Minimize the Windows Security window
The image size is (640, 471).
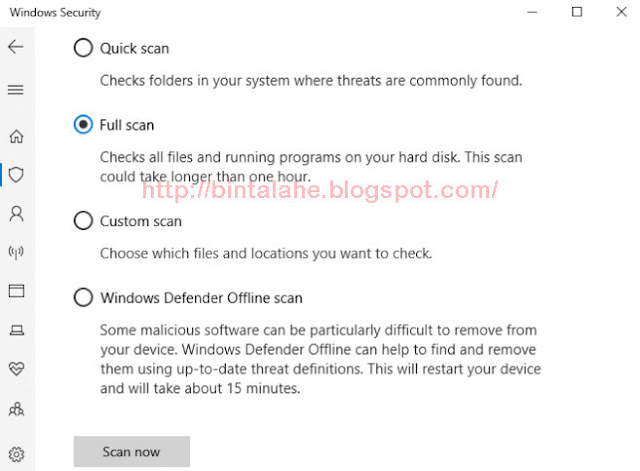pos(532,12)
